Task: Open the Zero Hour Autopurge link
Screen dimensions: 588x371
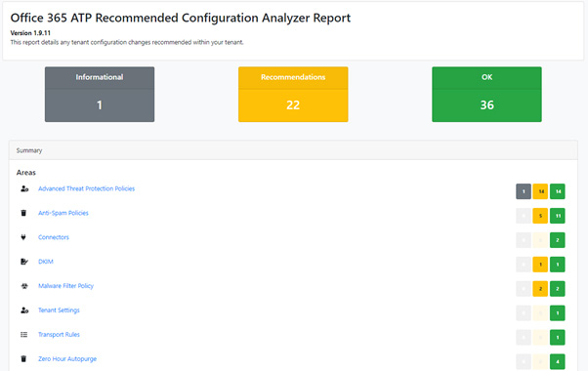Action: (x=67, y=359)
